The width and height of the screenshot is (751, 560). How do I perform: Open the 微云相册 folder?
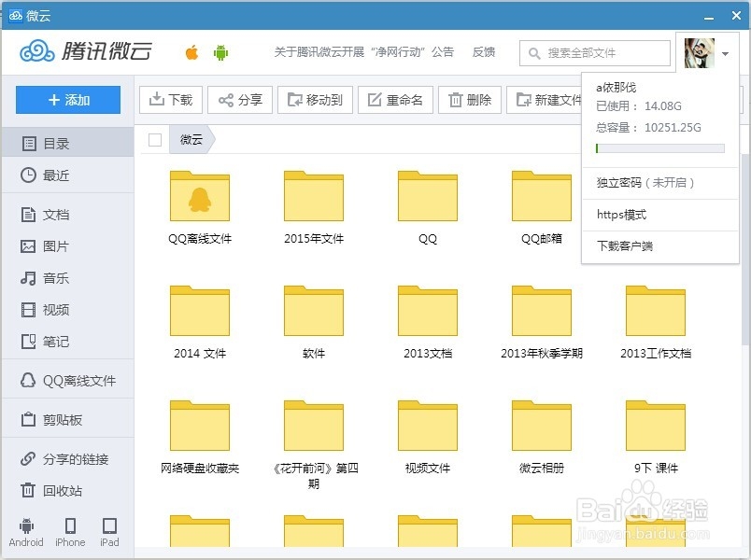point(542,426)
